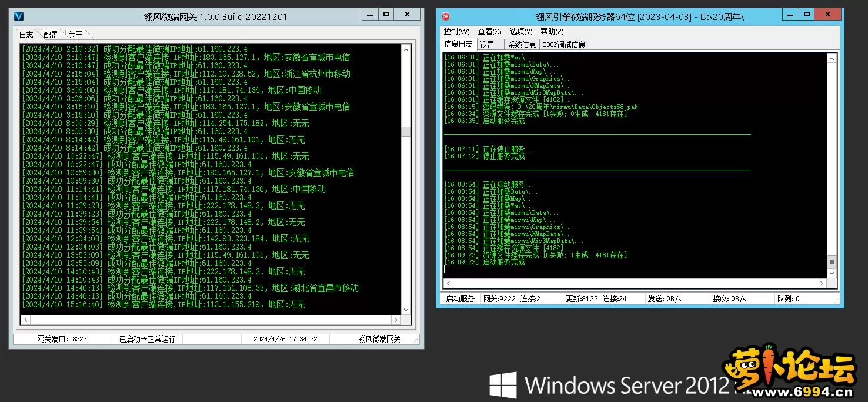Viewport: 868px width, 402px height.
Task: Maximize the gateway window
Action: click(386, 14)
